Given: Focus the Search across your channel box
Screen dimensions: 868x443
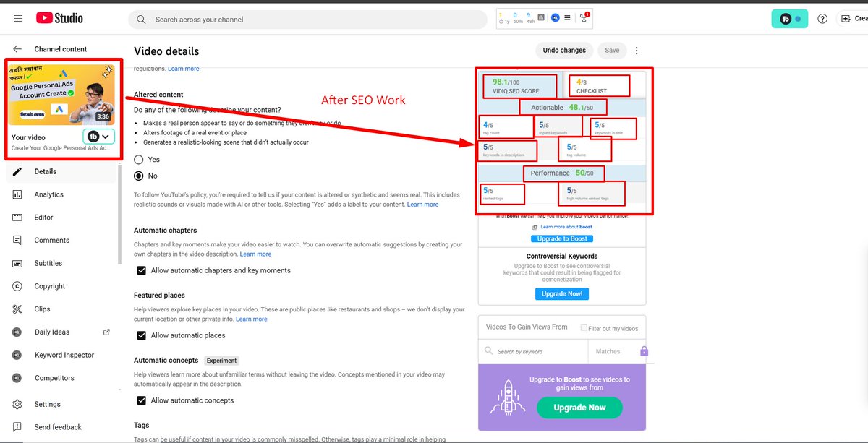Looking at the screenshot, I should (307, 20).
